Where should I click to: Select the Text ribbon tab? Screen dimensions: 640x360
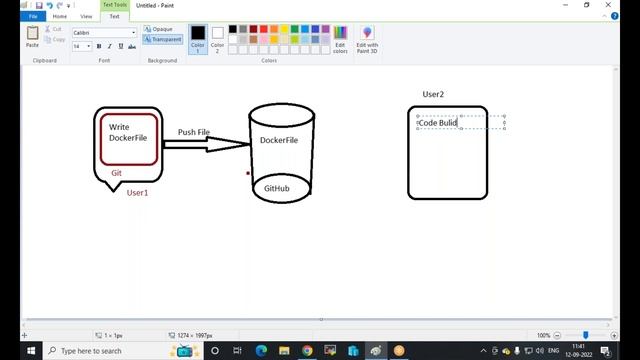[x=114, y=16]
